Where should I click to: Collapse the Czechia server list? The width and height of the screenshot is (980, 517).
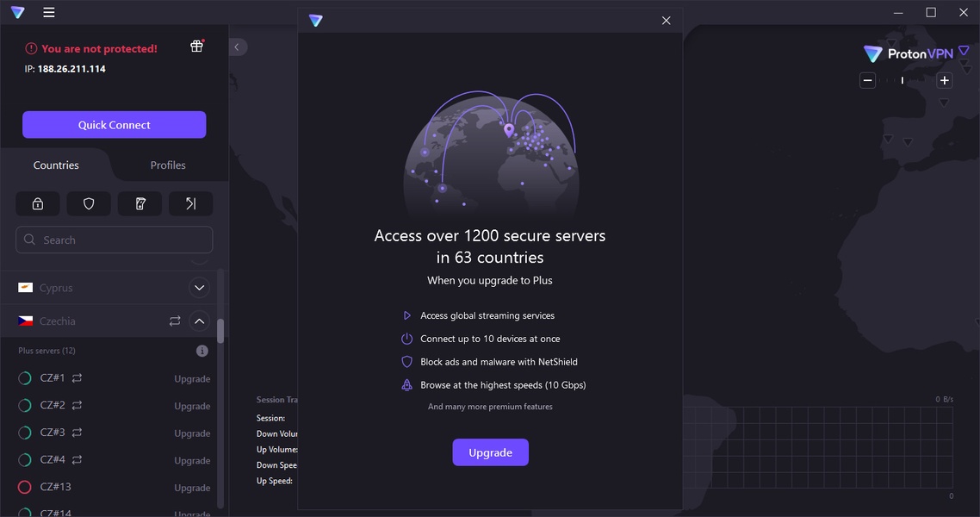(199, 321)
